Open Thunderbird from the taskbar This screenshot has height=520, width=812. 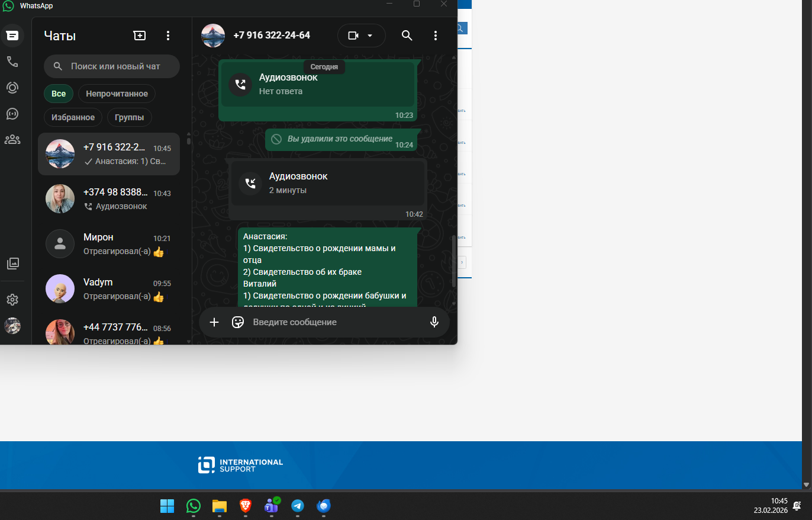[x=324, y=506]
